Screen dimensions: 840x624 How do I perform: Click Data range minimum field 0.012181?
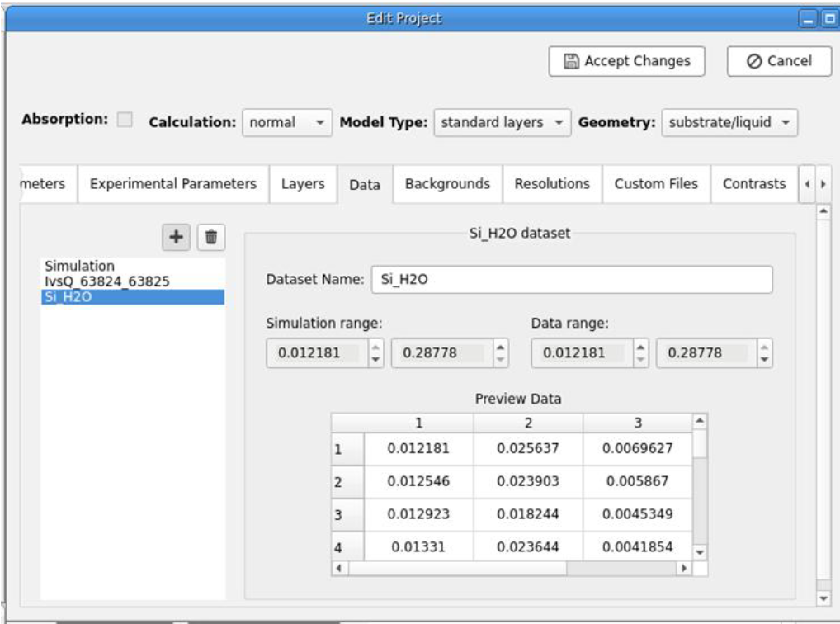tap(583, 352)
